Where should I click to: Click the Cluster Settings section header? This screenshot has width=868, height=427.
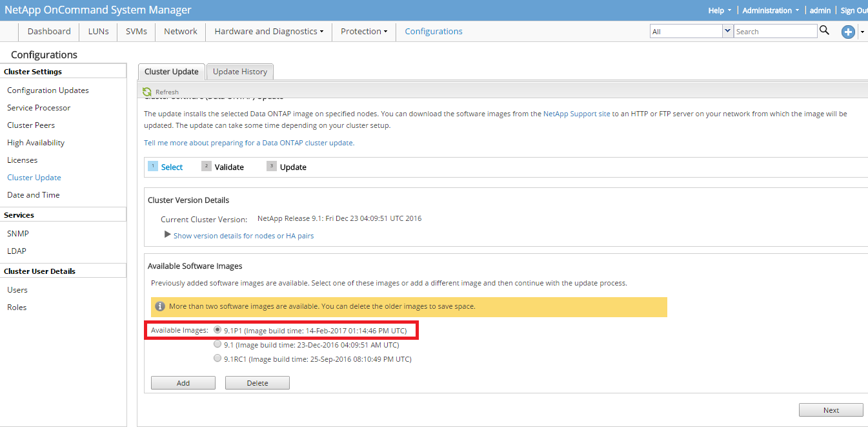click(63, 72)
